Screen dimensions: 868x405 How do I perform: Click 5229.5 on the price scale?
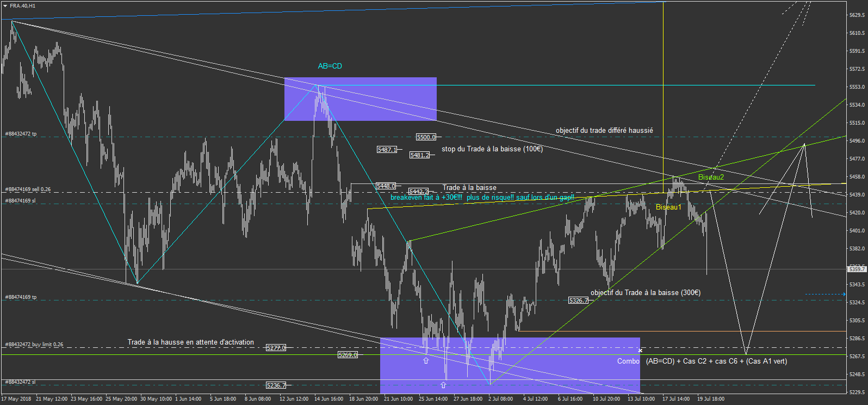click(857, 392)
